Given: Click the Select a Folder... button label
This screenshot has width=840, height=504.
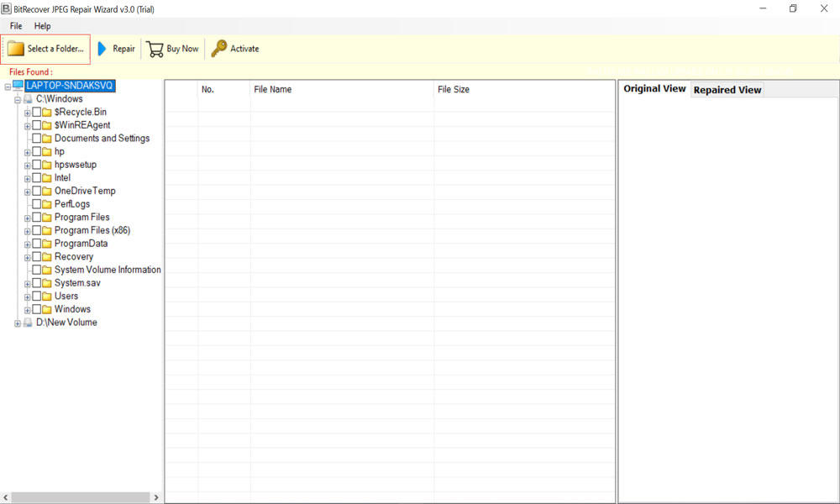Looking at the screenshot, I should tap(55, 49).
